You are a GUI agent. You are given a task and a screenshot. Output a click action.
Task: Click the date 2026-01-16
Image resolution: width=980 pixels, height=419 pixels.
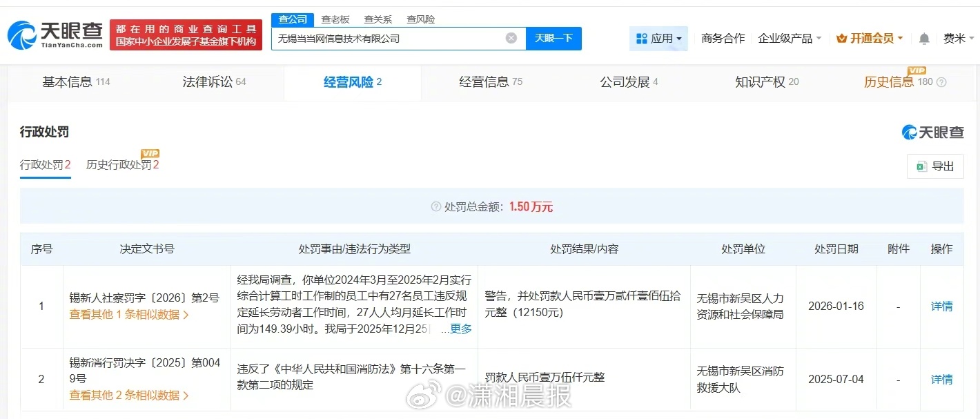click(x=836, y=306)
